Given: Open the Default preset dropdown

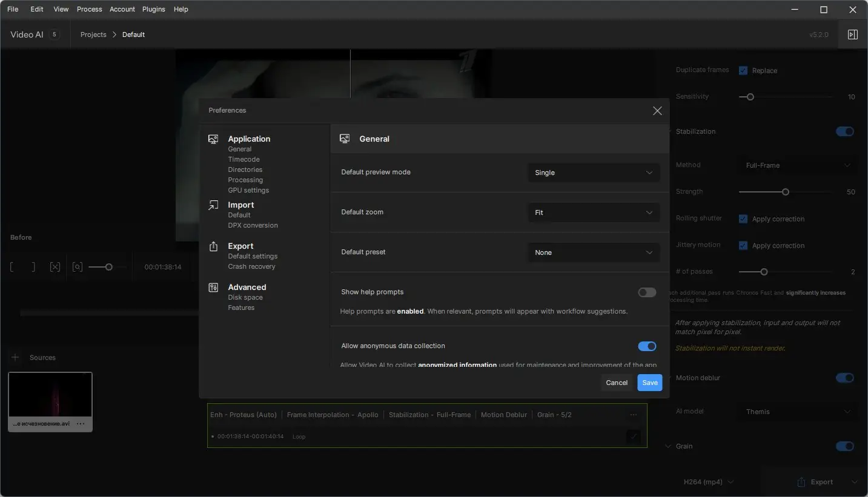Looking at the screenshot, I should pyautogui.click(x=594, y=252).
